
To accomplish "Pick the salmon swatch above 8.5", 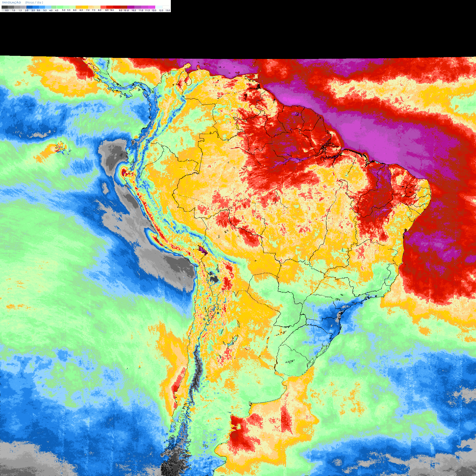I will pos(103,7).
